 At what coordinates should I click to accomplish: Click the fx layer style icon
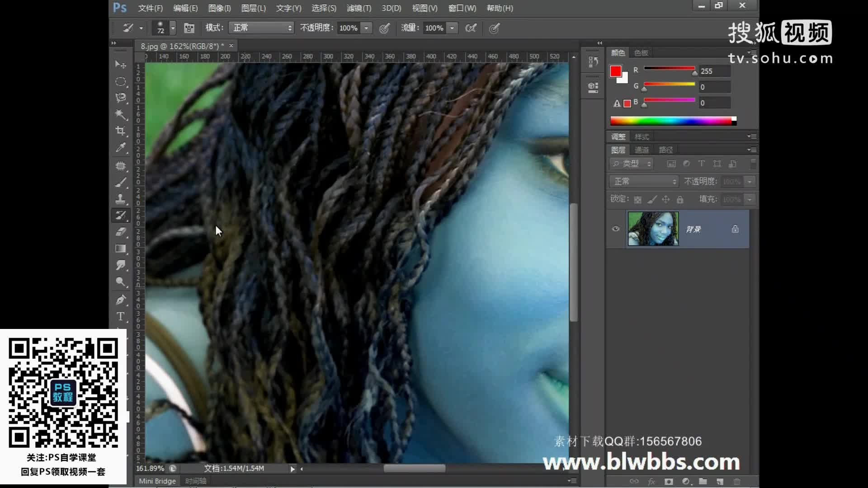[651, 481]
